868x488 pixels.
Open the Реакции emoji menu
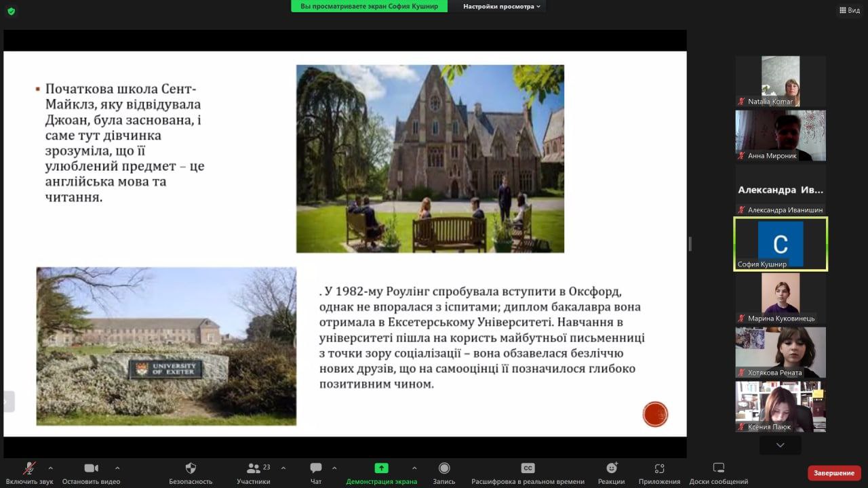pyautogui.click(x=611, y=473)
